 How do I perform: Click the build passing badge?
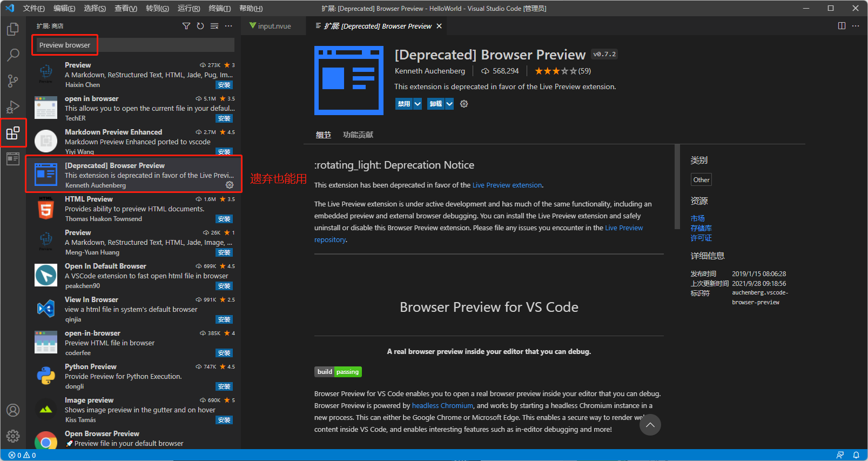pos(338,372)
